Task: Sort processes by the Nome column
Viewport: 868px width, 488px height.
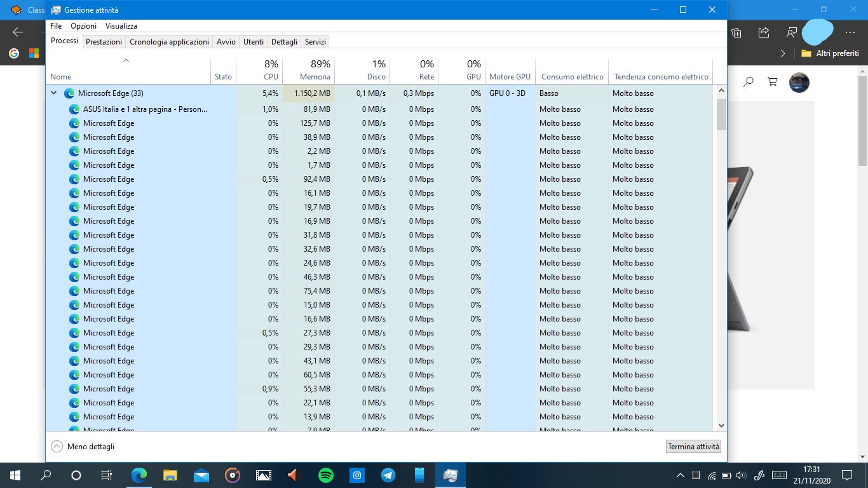Action: pyautogui.click(x=128, y=71)
